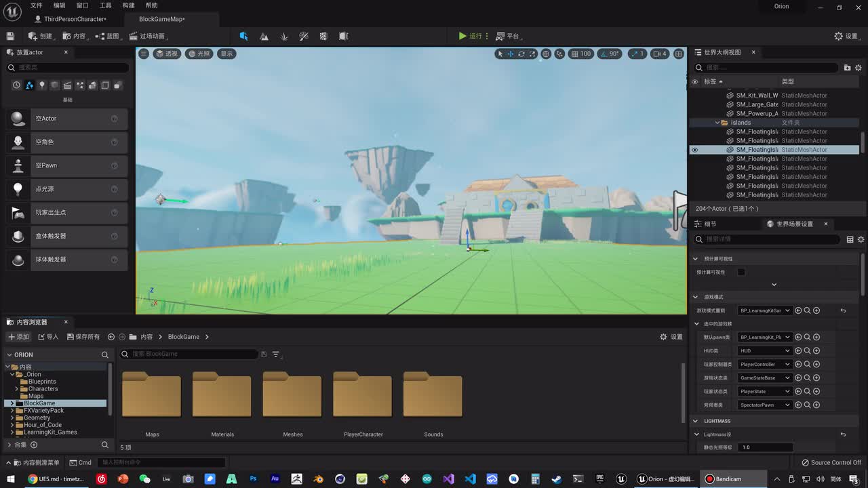Expand the FXVarietyPack folder
The width and height of the screenshot is (868, 488).
(x=12, y=411)
